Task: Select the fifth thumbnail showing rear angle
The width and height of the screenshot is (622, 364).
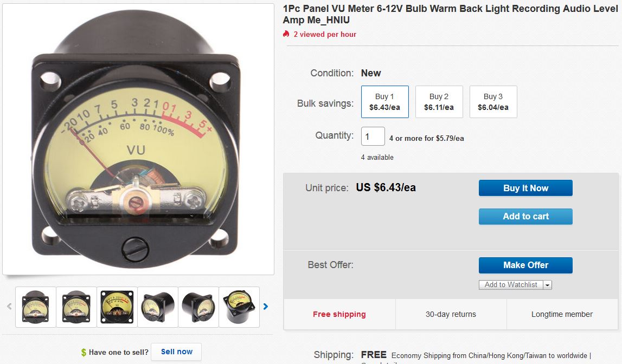Action: [x=198, y=307]
